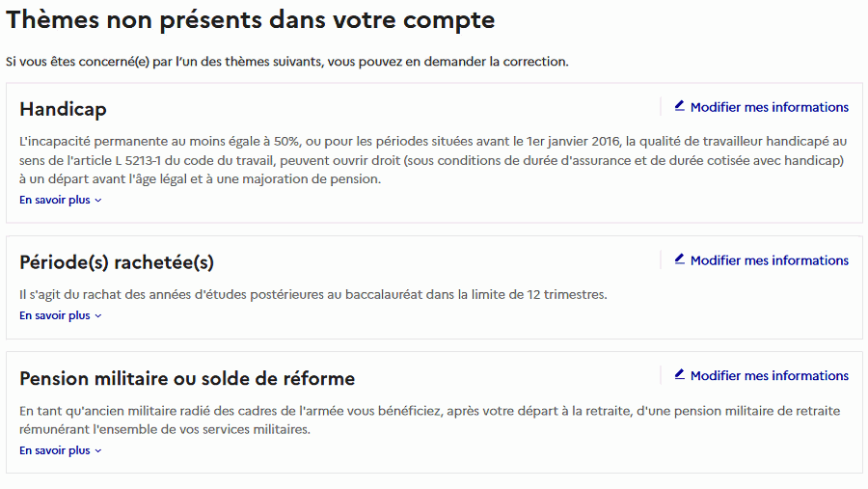Expand En savoir plus under Handicap
Screen dimensions: 868x489
pyautogui.click(x=55, y=201)
